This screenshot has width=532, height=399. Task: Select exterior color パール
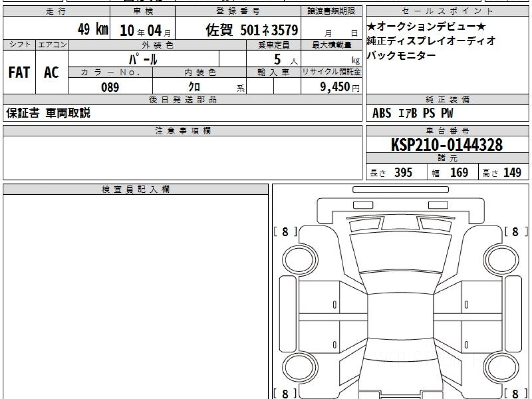click(x=143, y=59)
